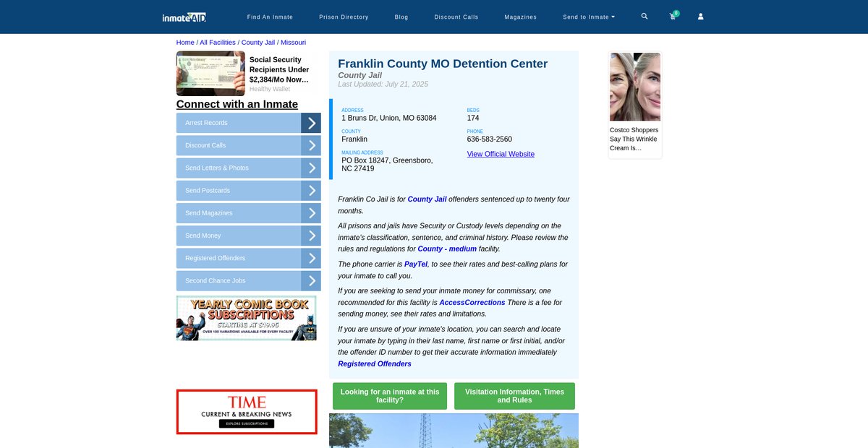Click the Missouri breadcrumb link
This screenshot has width=868, height=448.
[293, 43]
